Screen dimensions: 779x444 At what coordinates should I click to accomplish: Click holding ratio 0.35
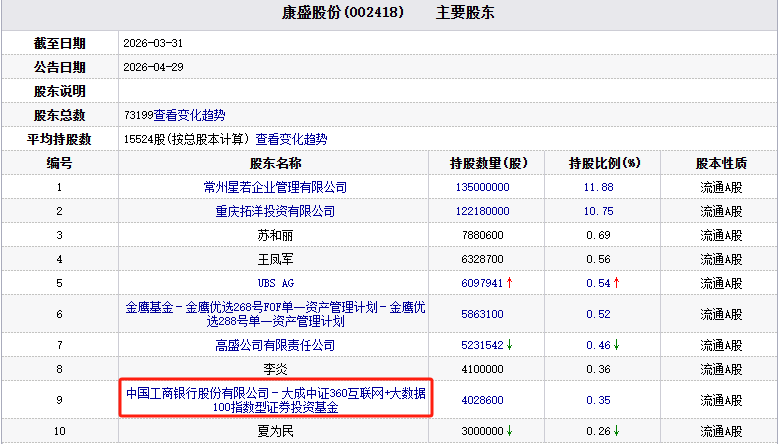click(x=598, y=400)
